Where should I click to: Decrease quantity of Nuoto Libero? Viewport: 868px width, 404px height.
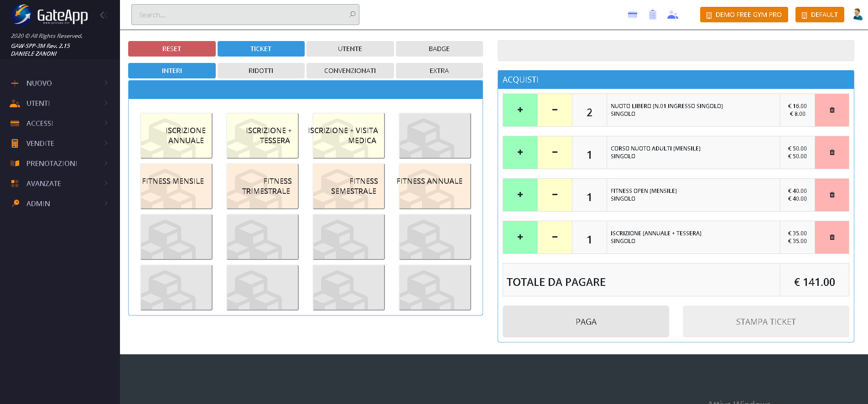click(555, 110)
